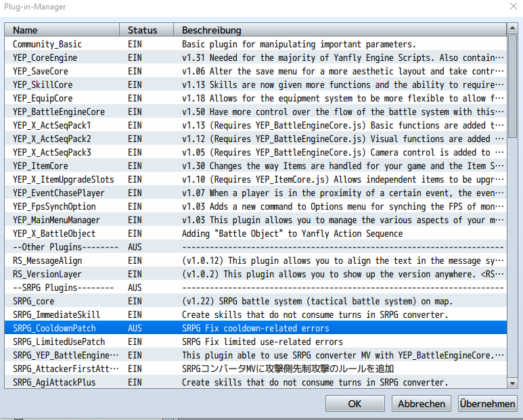The height and width of the screenshot is (420, 523).
Task: Select the YEP_MainMenuManager plugin
Action: pos(256,220)
